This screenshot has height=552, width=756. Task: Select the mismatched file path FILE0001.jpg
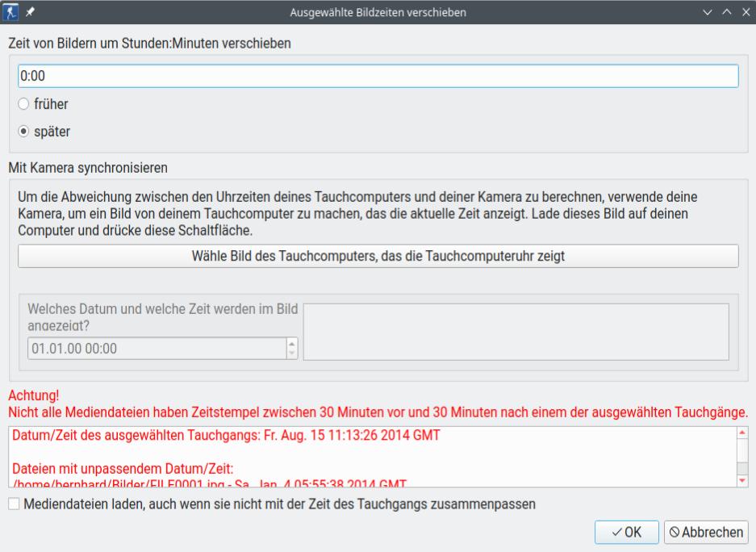coord(161,483)
